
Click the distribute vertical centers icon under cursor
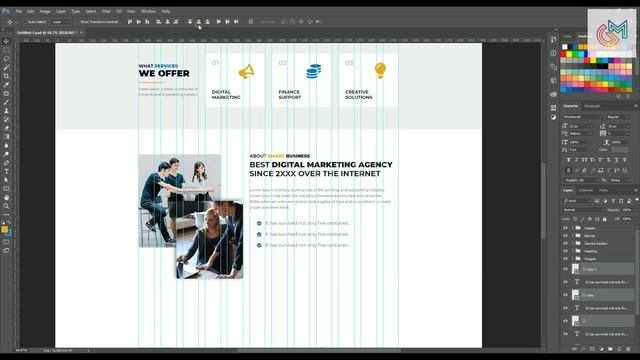[x=198, y=22]
